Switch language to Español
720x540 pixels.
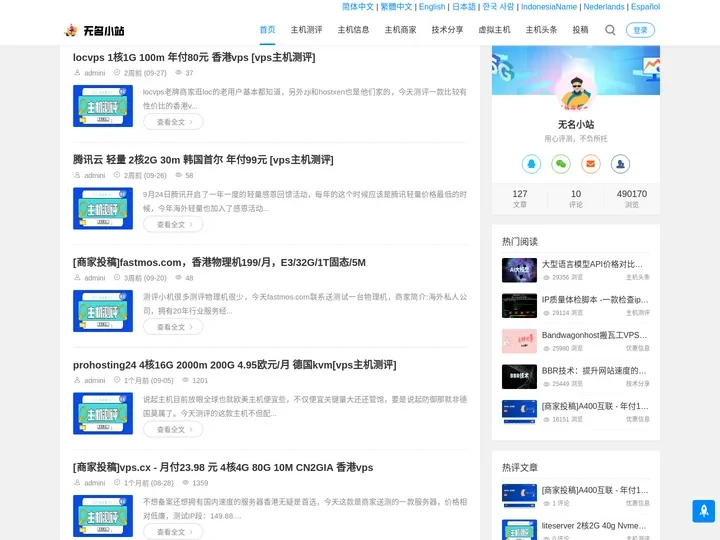coord(645,6)
